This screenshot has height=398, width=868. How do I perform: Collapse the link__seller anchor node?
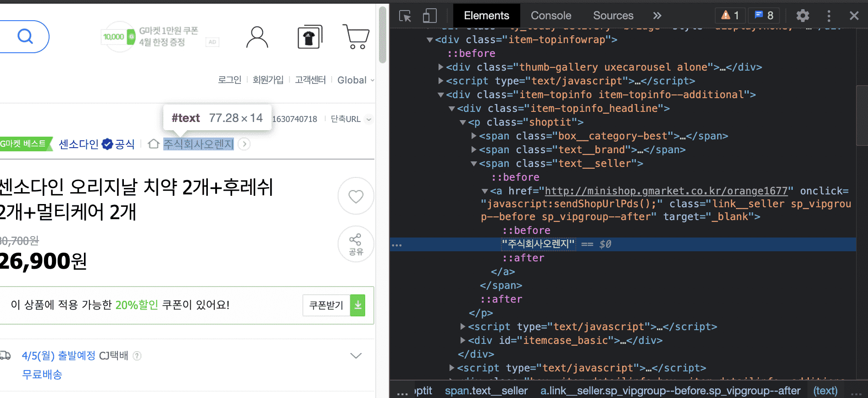pos(484,191)
